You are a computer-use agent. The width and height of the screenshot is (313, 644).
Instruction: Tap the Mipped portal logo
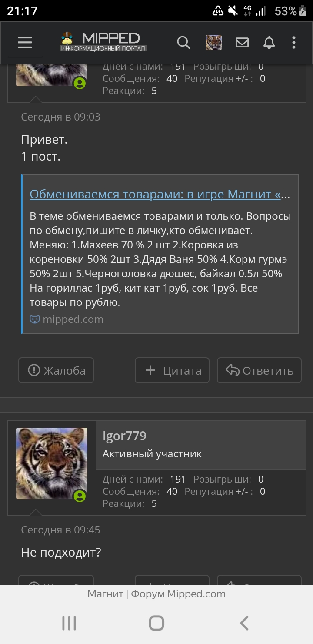pos(103,42)
